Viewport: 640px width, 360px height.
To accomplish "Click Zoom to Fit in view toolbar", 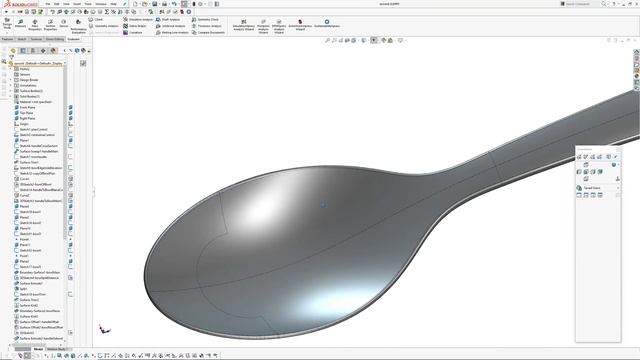I will (x=327, y=40).
